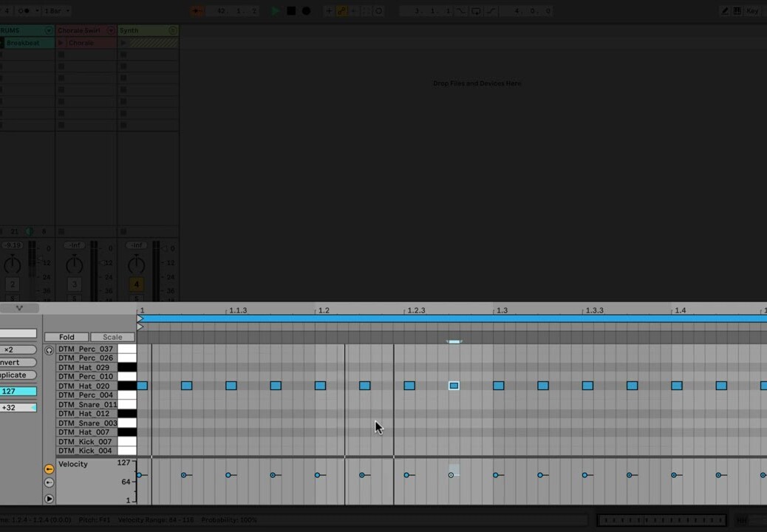Screen dimensions: 767x532
Task: Start playback with the green Play button
Action: pos(276,11)
